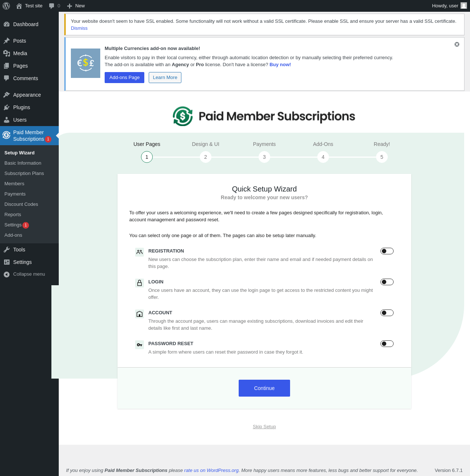Click the Multiple Currencies add-on heading
Image resolution: width=470 pixels, height=476 pixels.
tap(152, 49)
